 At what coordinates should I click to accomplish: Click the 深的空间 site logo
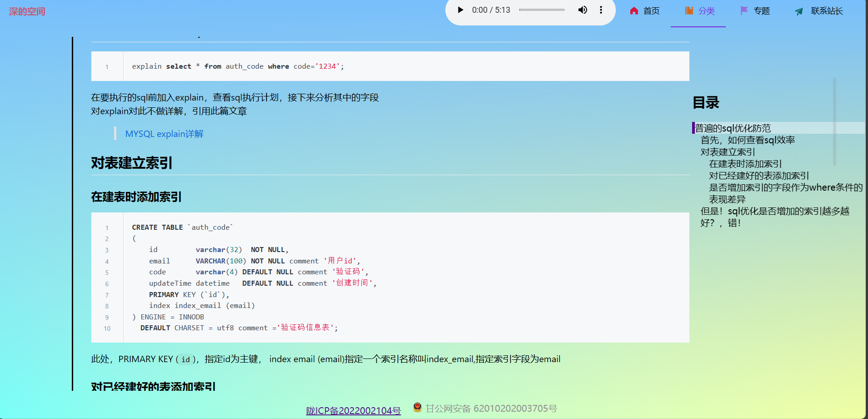[x=27, y=11]
